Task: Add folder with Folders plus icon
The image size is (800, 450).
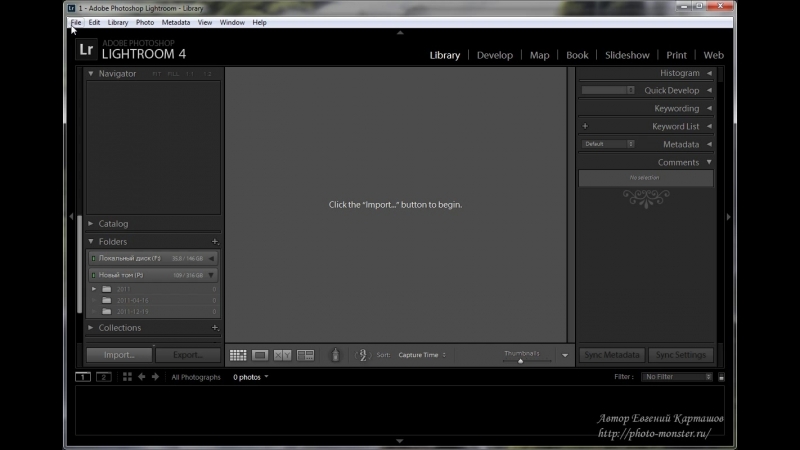Action: 215,241
